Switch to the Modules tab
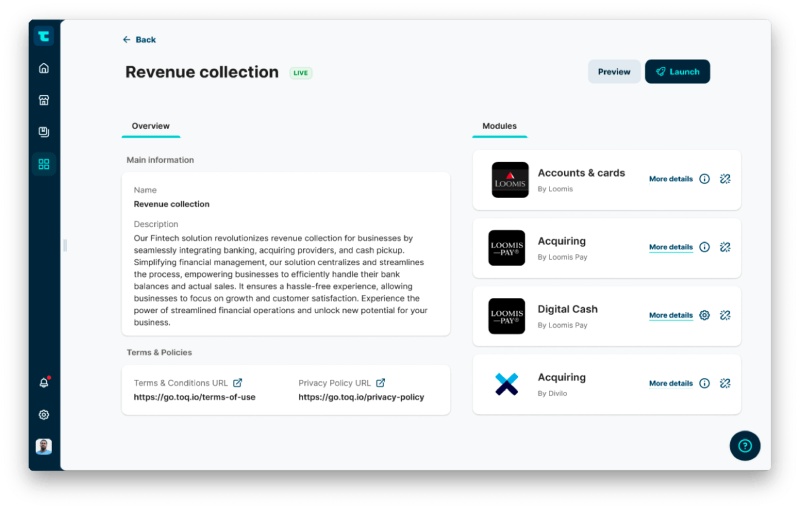800x509 pixels. click(499, 126)
